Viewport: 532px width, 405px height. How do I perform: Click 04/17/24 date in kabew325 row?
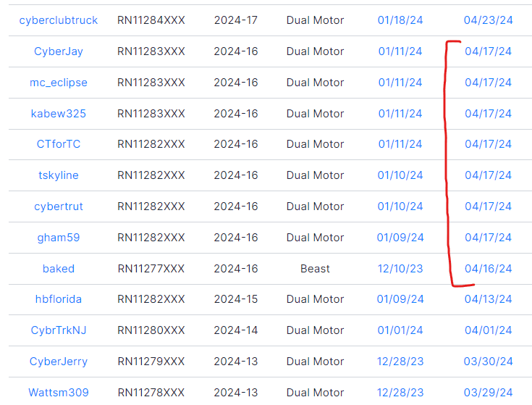click(489, 114)
